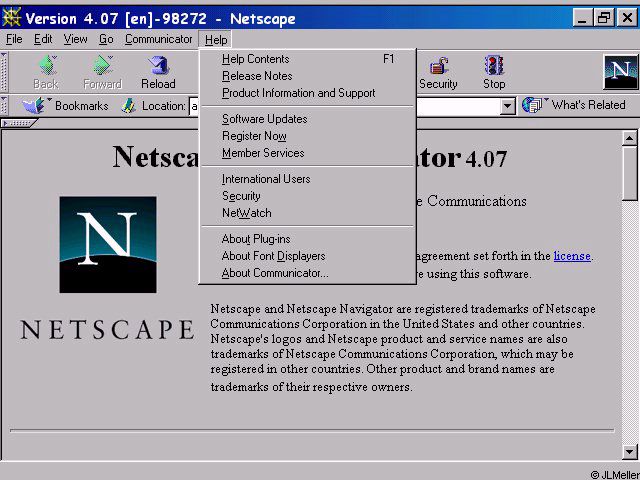Click the Forward toolbar icon
The width and height of the screenshot is (640, 480).
pyautogui.click(x=102, y=66)
